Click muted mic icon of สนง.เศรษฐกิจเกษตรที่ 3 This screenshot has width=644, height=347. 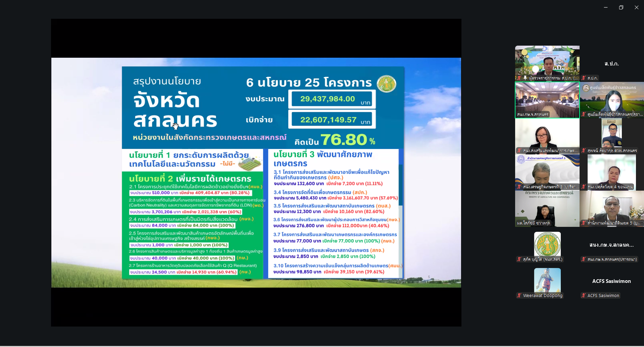pyautogui.click(x=519, y=187)
